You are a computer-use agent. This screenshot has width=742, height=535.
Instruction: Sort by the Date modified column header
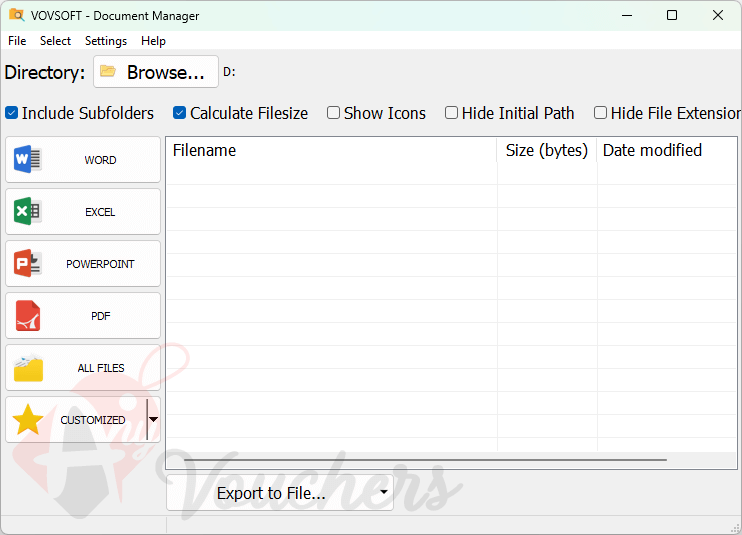pyautogui.click(x=666, y=150)
